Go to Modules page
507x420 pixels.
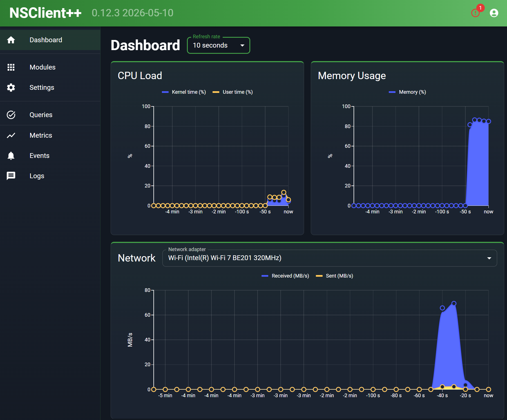click(x=50, y=67)
